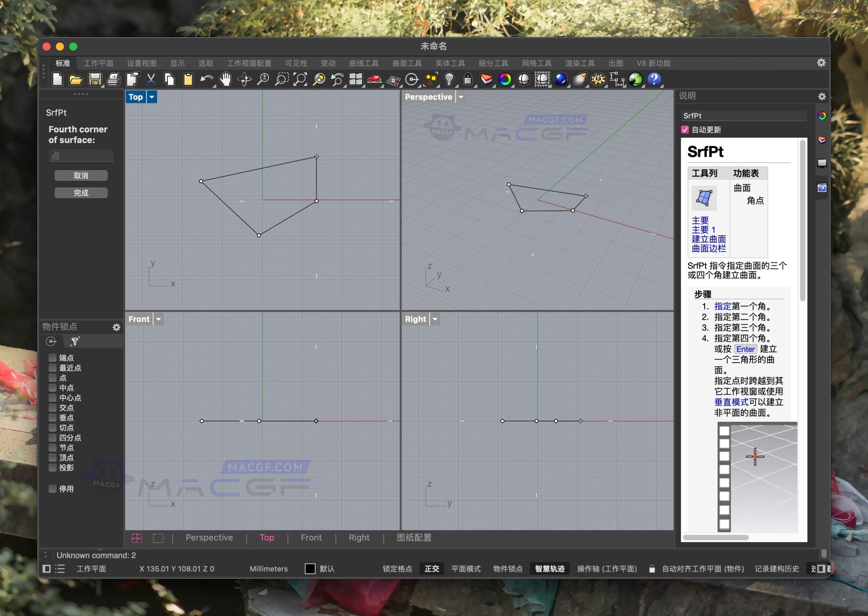Screen dimensions: 868x616
Task: Expand the Perspective viewport menu arrow
Action: click(461, 97)
